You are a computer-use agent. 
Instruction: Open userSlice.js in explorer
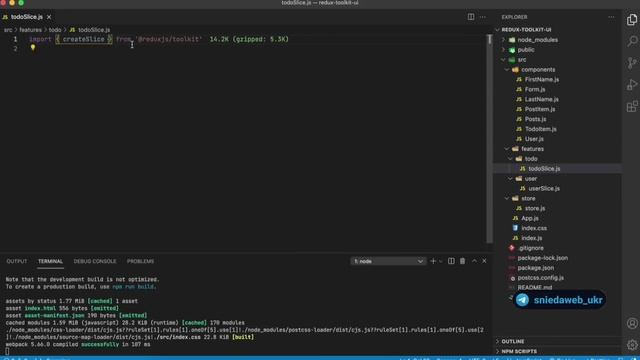click(x=558, y=189)
